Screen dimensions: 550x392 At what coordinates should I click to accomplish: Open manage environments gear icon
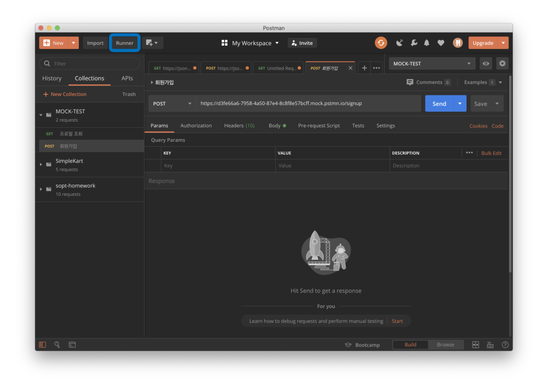(x=502, y=64)
